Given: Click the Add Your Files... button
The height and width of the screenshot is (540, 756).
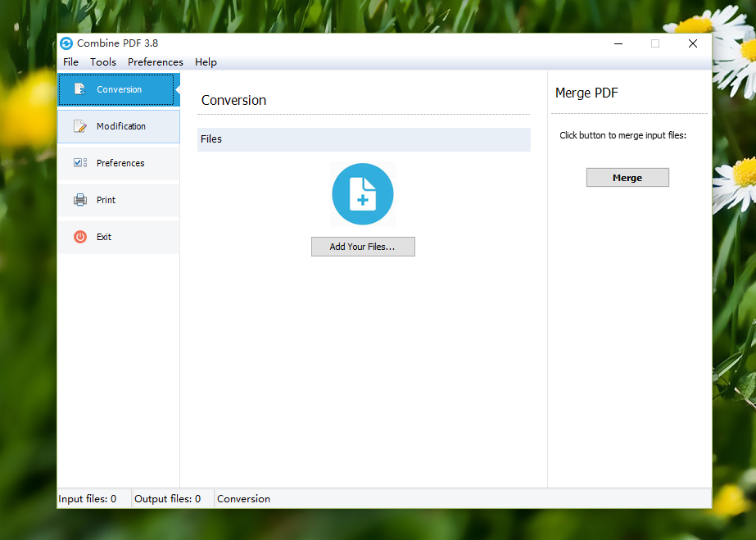Looking at the screenshot, I should pos(363,247).
